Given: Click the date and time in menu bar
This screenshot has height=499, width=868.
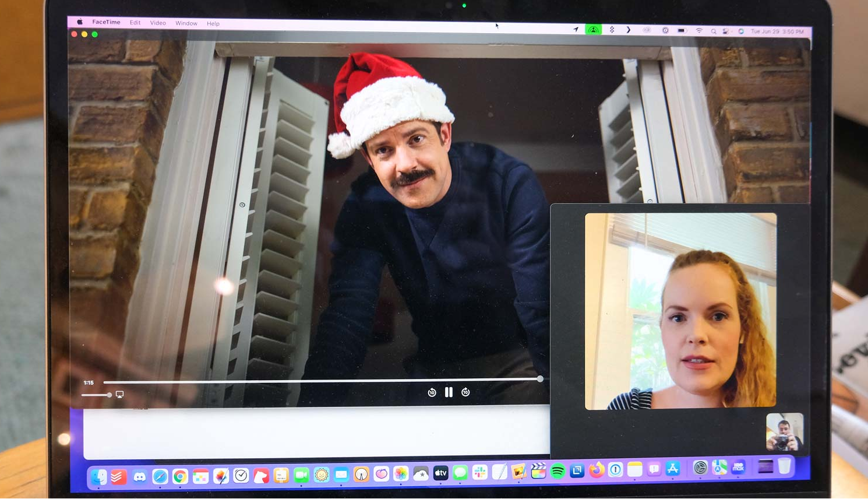Looking at the screenshot, I should click(777, 31).
